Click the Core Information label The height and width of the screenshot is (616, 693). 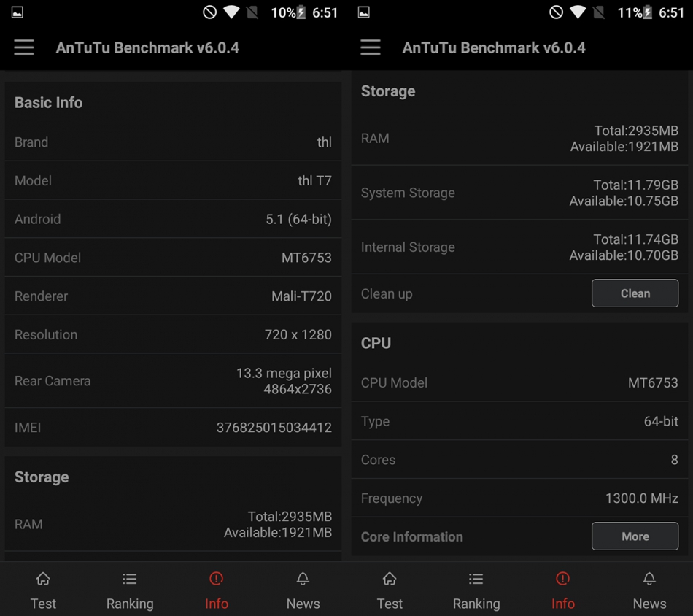point(412,537)
